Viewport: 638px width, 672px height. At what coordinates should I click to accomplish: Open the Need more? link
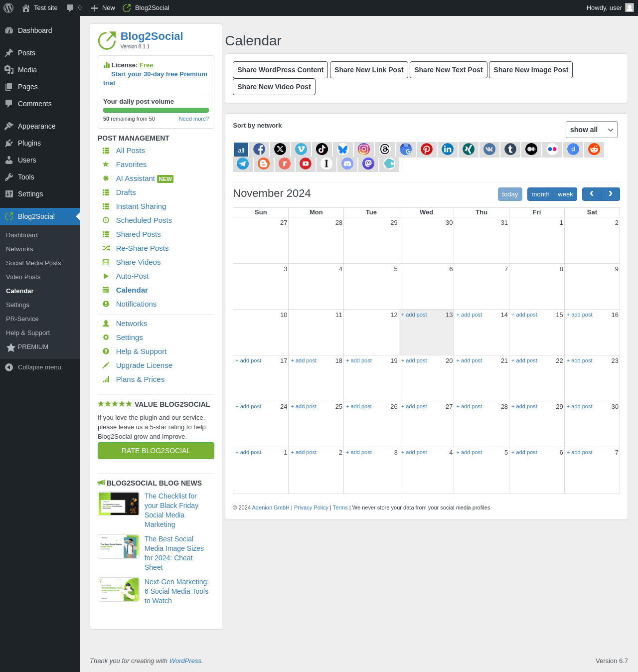(x=194, y=119)
